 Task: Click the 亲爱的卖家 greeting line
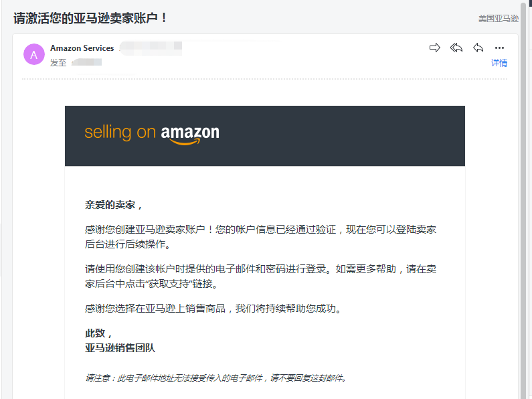114,205
